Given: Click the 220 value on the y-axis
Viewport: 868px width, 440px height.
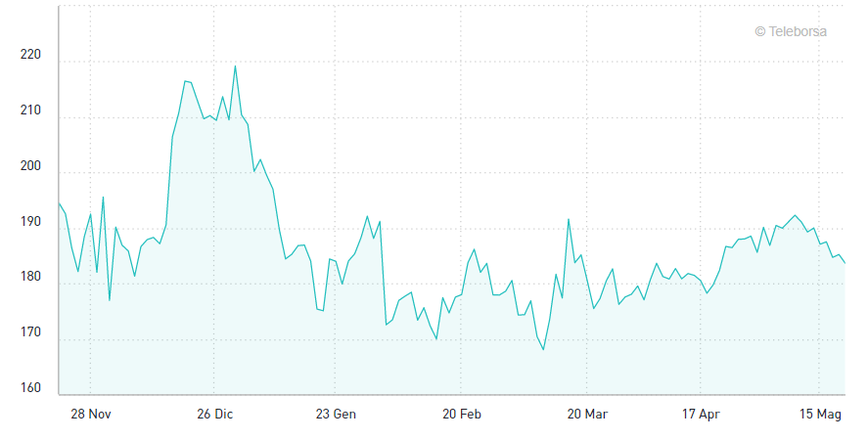Looking at the screenshot, I should click(30, 56).
